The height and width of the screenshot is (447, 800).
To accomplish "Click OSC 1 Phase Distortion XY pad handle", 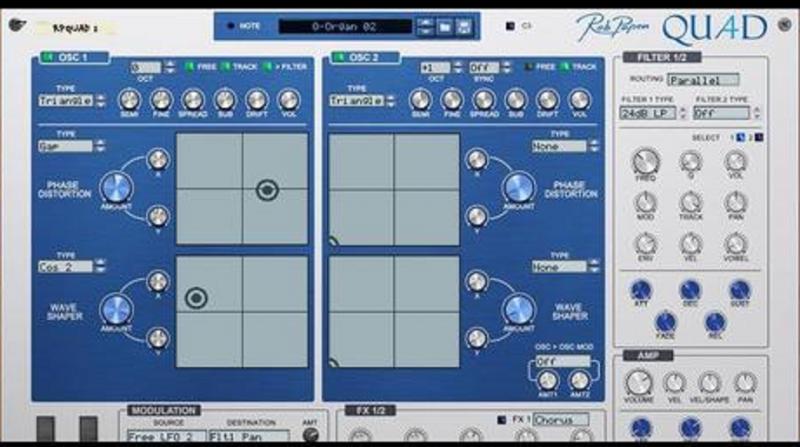I will pyautogui.click(x=267, y=190).
